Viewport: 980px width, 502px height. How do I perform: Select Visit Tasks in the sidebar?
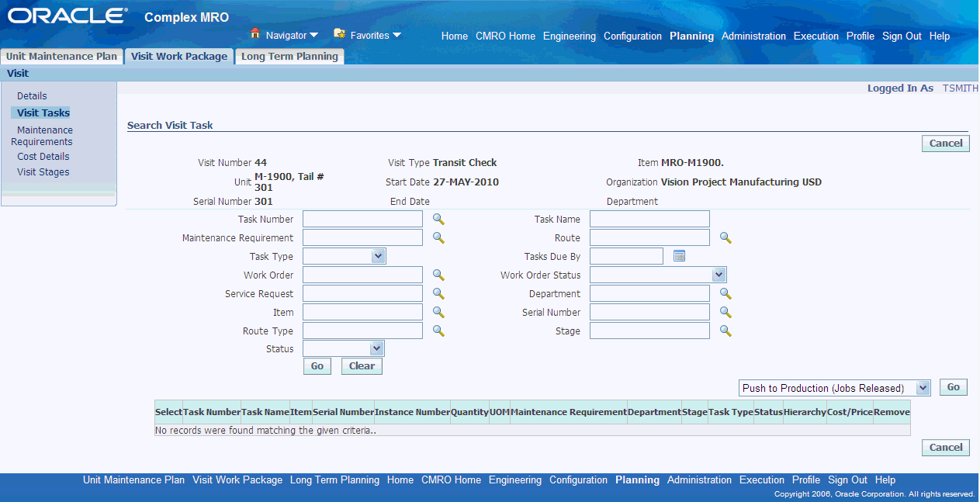pos(43,113)
